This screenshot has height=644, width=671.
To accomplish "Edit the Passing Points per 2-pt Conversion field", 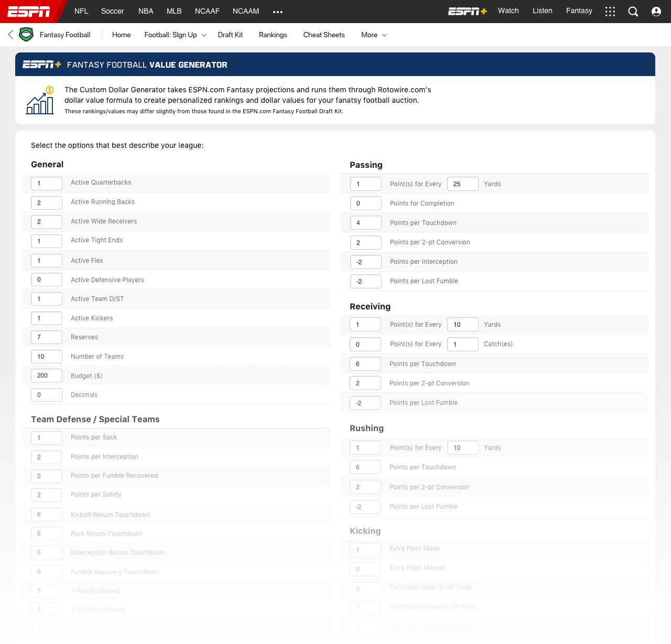I will tap(366, 243).
